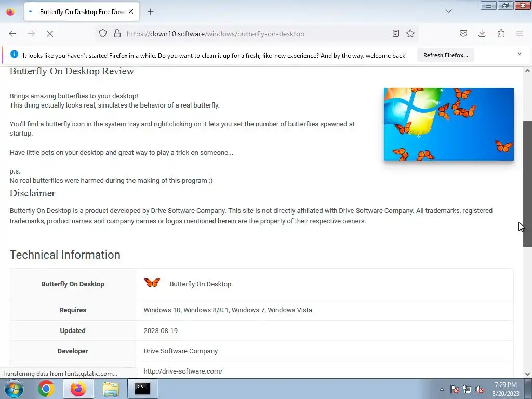The image size is (532, 399).
Task: Open the network tray icon
Action: (467, 389)
